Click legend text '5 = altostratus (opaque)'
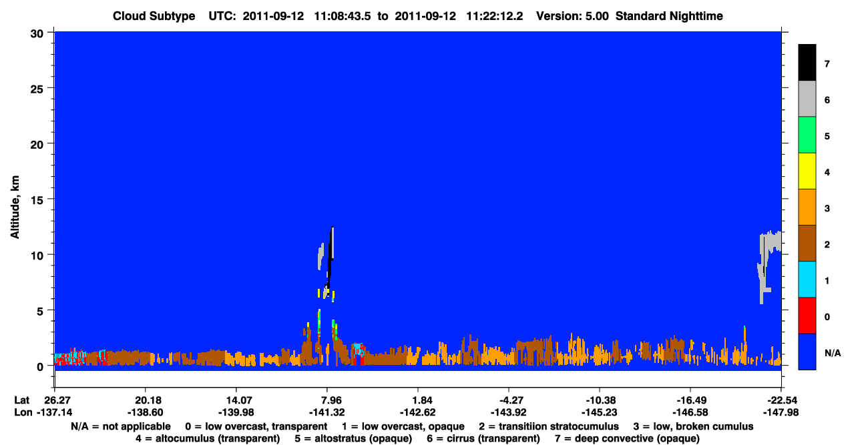The height and width of the screenshot is (445, 868). pos(355,438)
